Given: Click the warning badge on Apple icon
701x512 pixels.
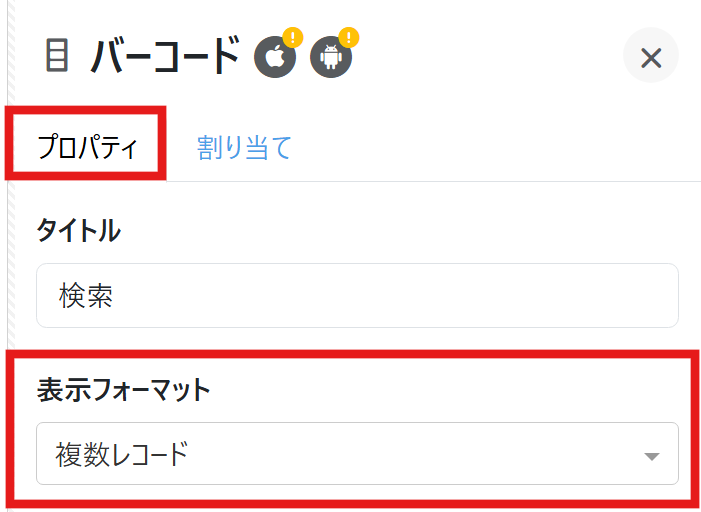Looking at the screenshot, I should coord(293,38).
